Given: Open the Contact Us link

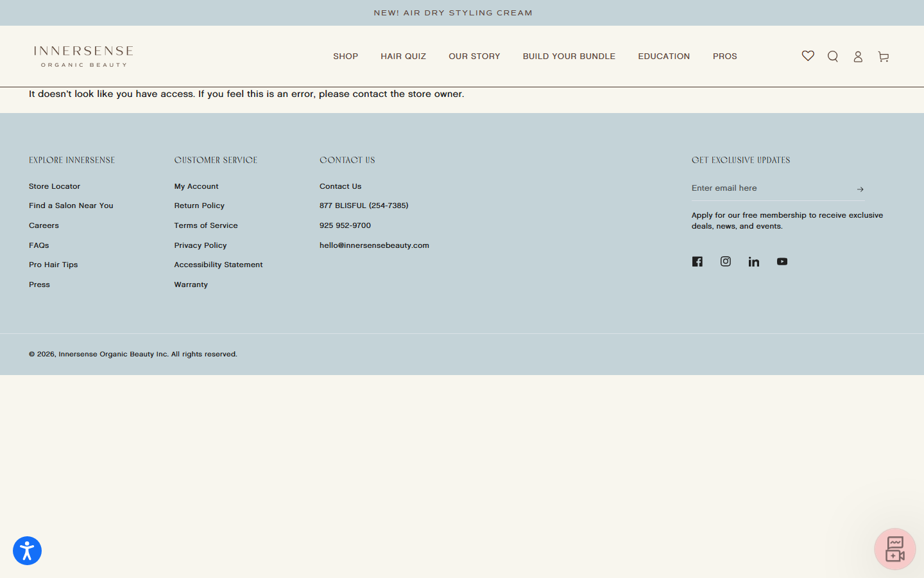Looking at the screenshot, I should (x=341, y=186).
